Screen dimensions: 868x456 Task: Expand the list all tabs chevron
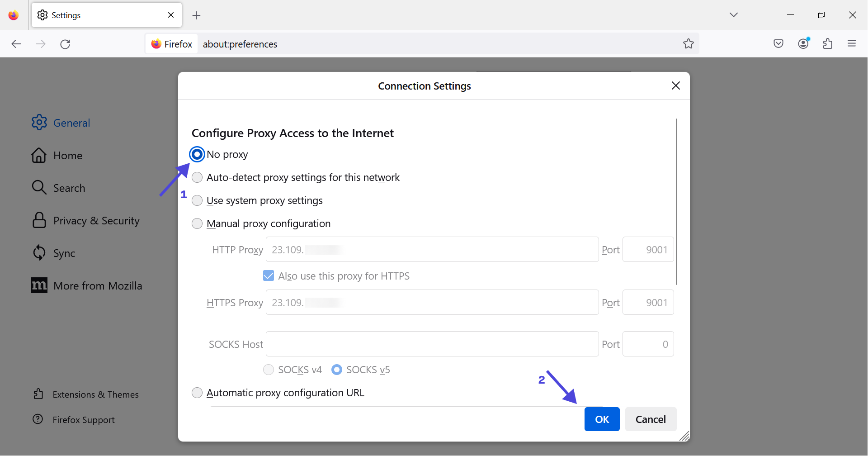click(x=734, y=15)
